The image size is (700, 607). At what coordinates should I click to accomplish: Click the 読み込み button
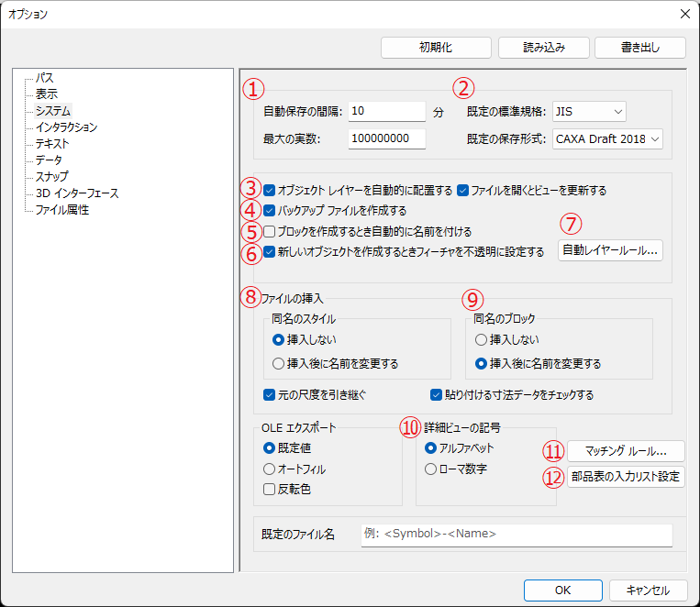[544, 48]
